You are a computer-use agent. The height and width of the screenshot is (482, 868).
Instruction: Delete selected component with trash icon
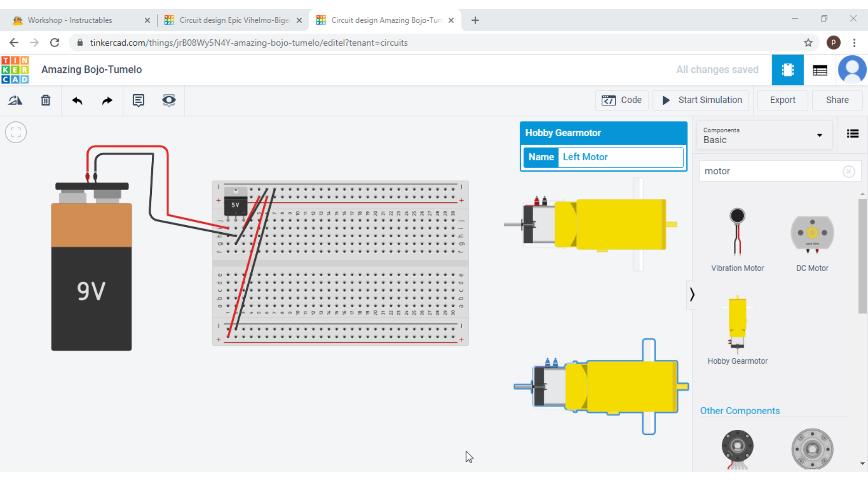(x=46, y=100)
